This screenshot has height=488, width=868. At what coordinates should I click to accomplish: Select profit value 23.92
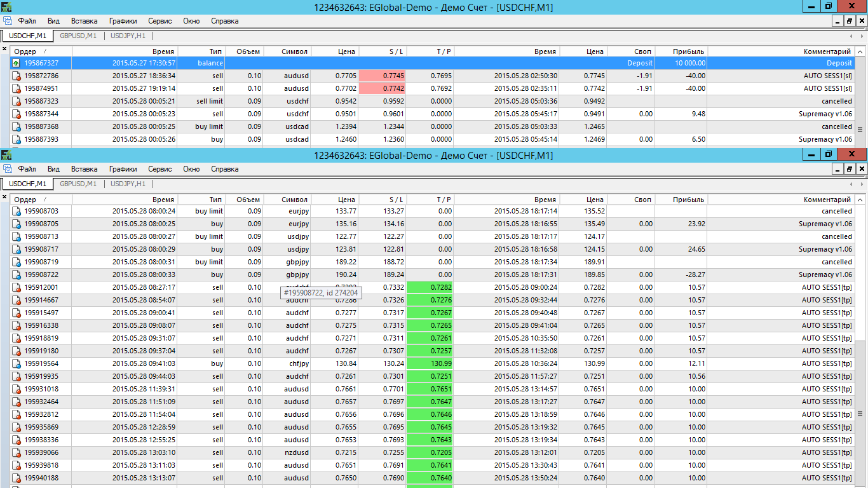(696, 224)
